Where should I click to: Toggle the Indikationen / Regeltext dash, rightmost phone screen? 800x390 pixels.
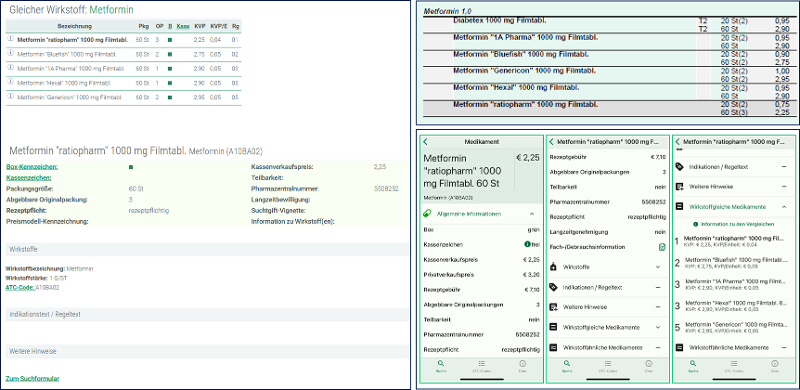(x=784, y=166)
